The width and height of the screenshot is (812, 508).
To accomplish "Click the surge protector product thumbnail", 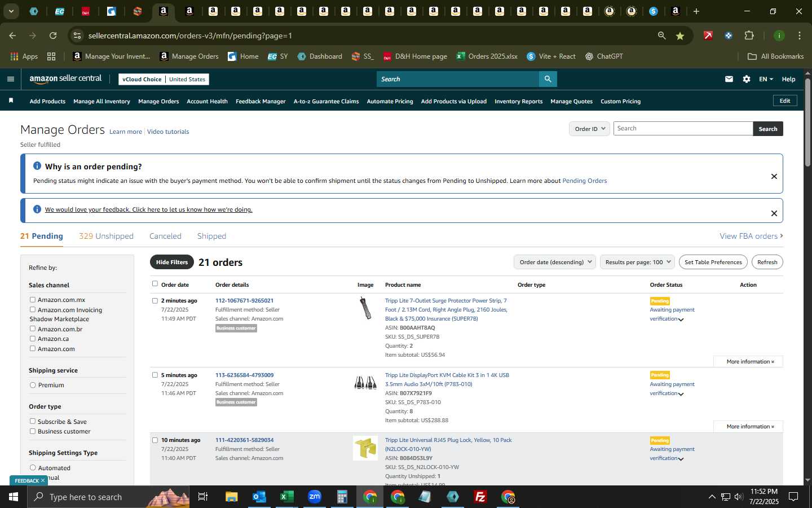I will 365,308.
